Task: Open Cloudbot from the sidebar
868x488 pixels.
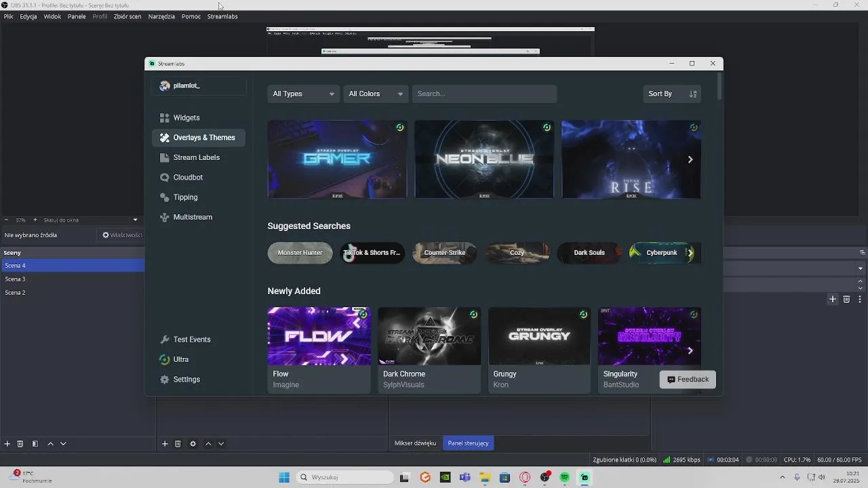Action: pyautogui.click(x=198, y=178)
